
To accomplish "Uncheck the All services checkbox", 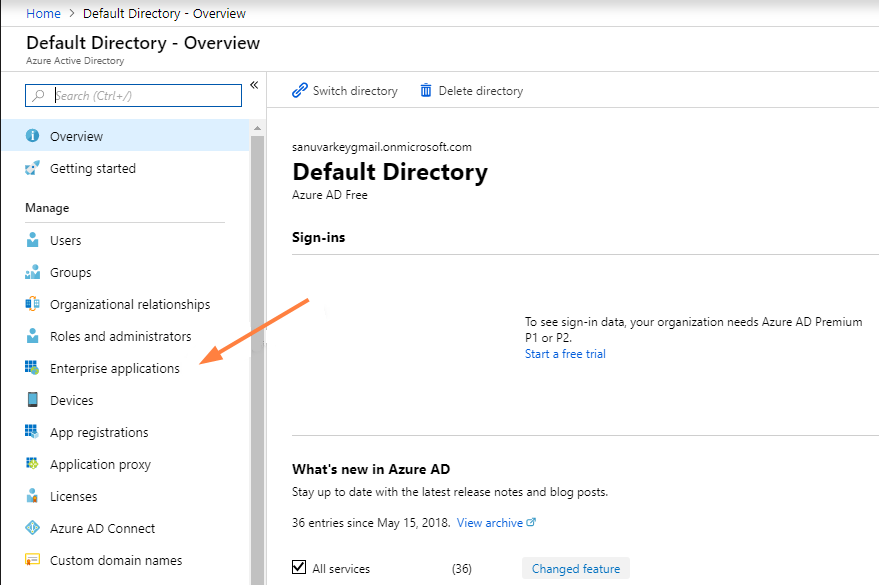I will click(299, 568).
